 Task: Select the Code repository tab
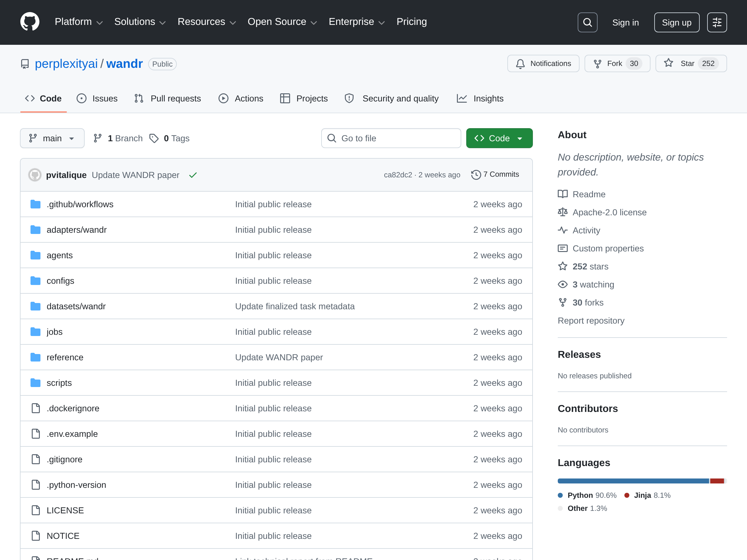43,99
